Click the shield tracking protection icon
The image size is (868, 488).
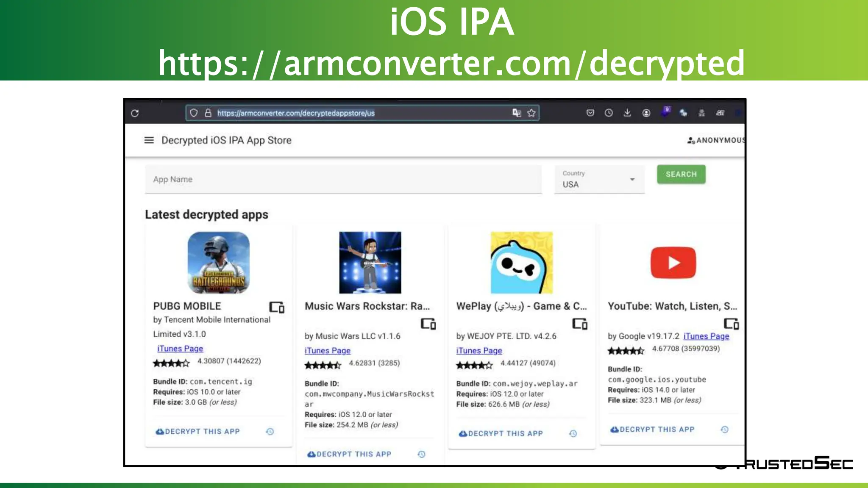tap(194, 113)
